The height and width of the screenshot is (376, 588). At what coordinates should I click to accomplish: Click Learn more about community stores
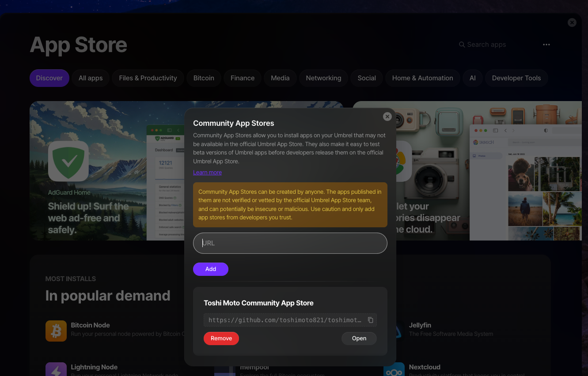[x=207, y=172]
